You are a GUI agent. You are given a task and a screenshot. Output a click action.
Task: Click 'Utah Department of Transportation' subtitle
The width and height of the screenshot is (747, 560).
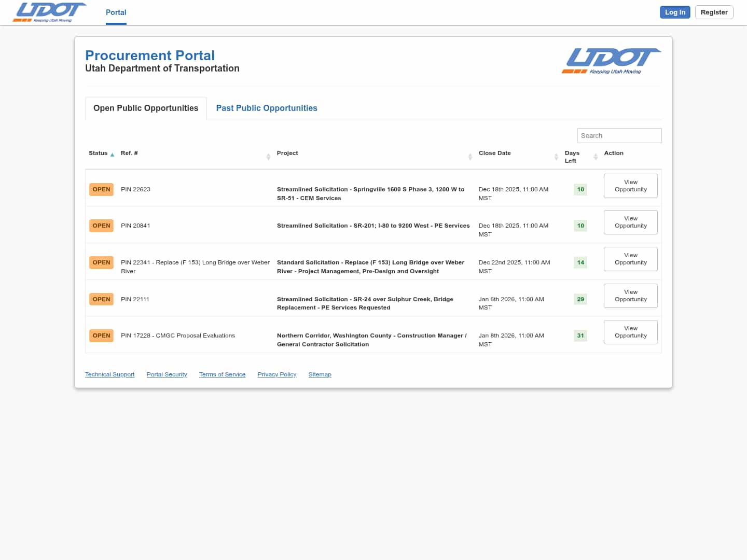pyautogui.click(x=162, y=68)
